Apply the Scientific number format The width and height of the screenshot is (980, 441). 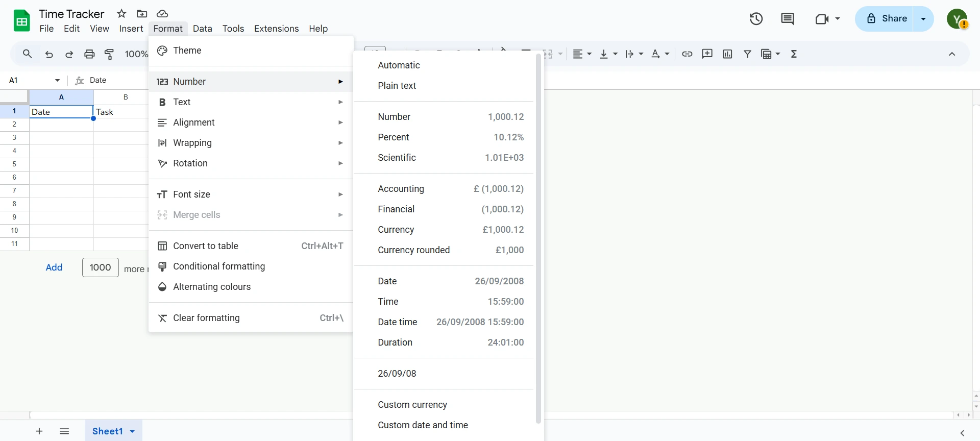[444, 158]
